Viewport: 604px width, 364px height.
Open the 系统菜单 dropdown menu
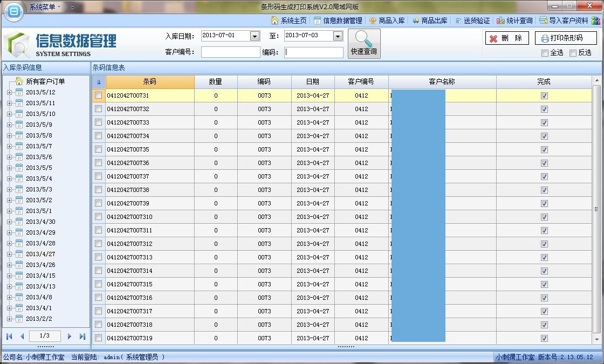pyautogui.click(x=45, y=7)
